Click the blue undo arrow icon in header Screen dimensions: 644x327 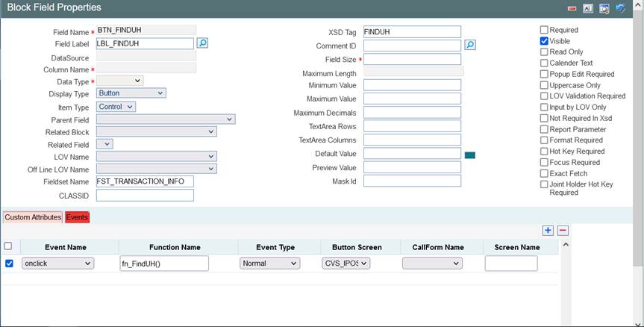point(620,8)
